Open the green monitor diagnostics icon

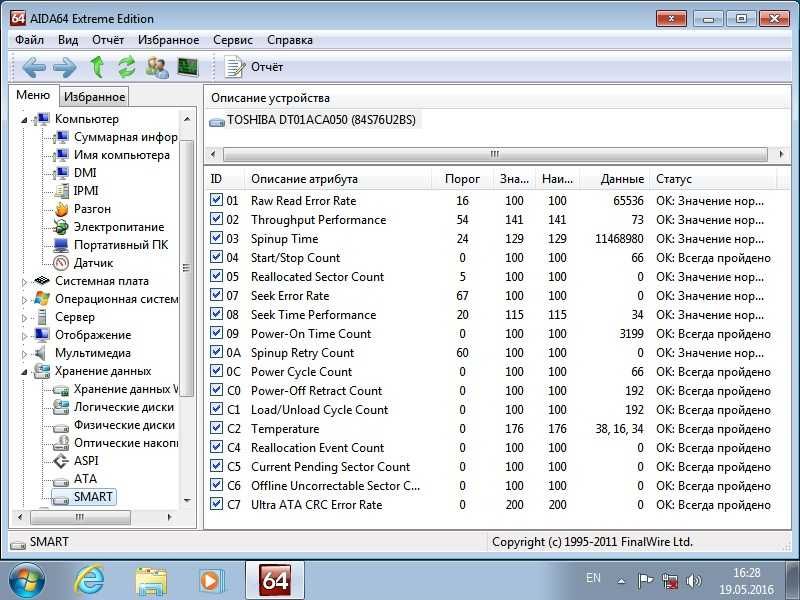[x=187, y=67]
